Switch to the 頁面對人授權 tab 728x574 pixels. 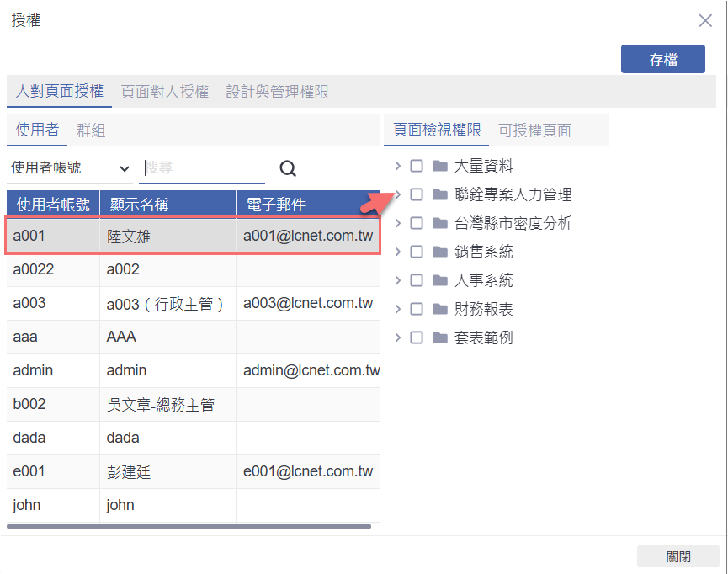(165, 92)
